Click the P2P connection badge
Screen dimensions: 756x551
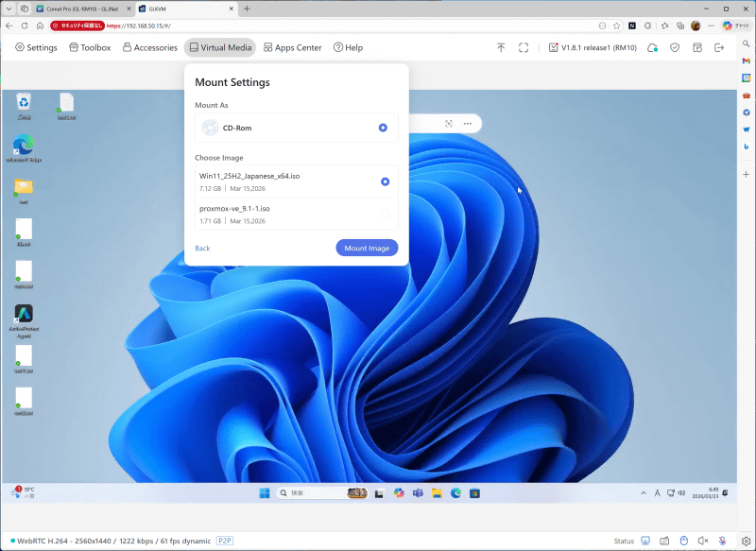coord(225,541)
